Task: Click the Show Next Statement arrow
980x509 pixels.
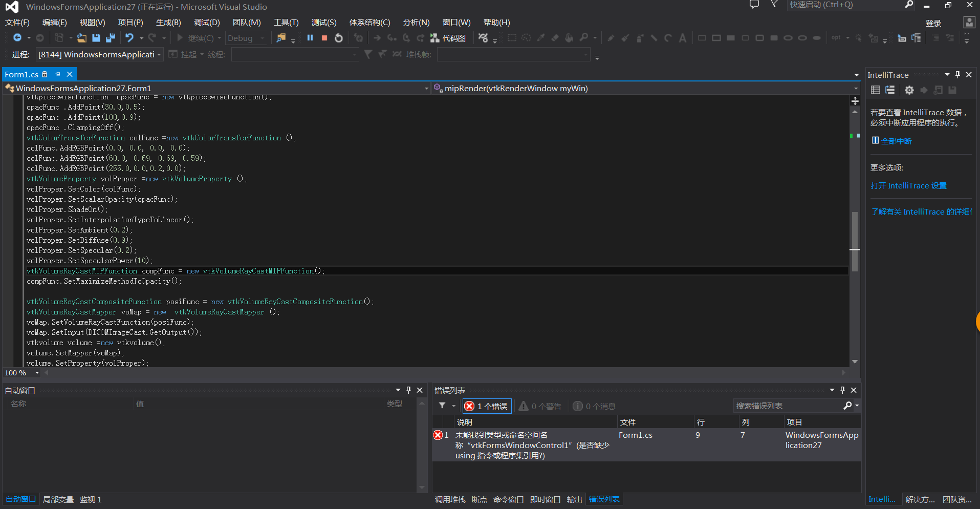Action: pos(377,38)
